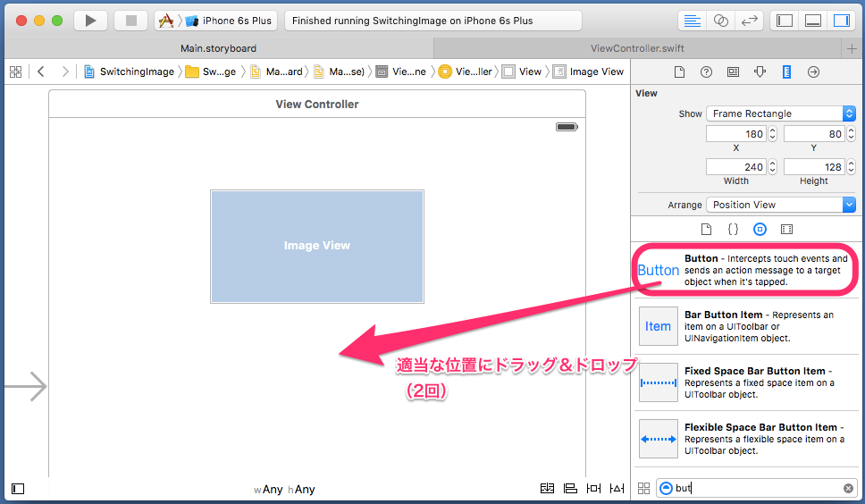Click the library filter search field

coord(756,488)
